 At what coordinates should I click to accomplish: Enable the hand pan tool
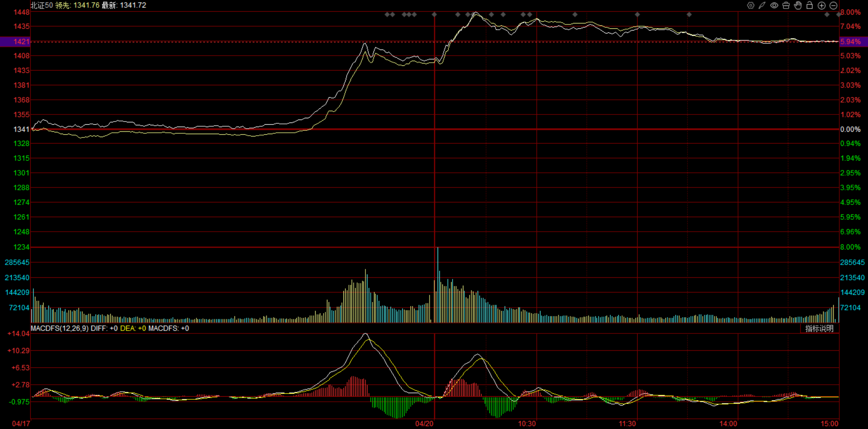[x=798, y=6]
